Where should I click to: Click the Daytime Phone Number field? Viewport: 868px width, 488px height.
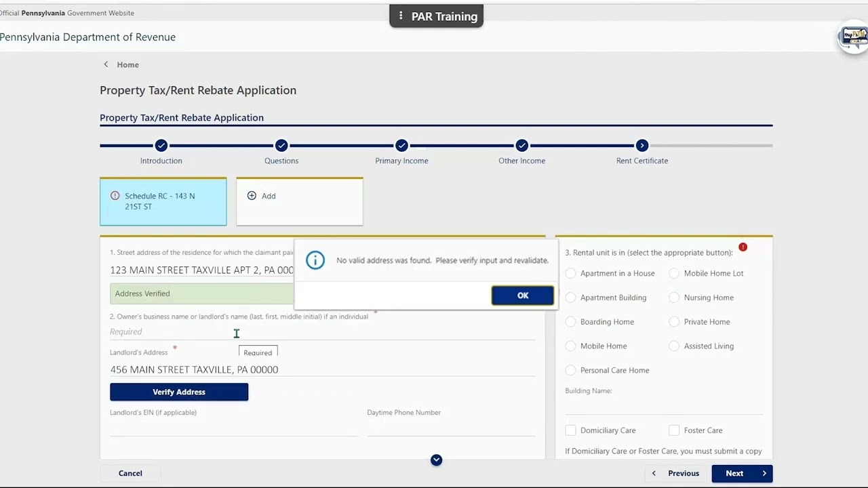(451, 428)
